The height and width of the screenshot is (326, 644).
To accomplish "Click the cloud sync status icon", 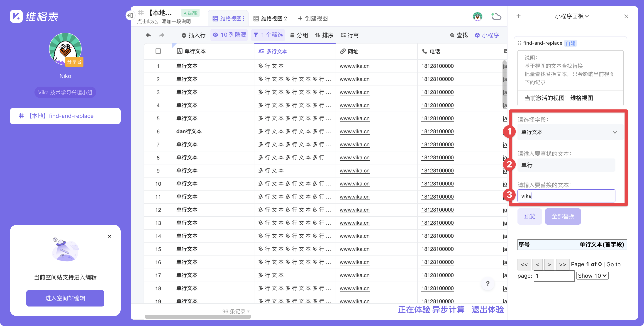I will point(497,17).
